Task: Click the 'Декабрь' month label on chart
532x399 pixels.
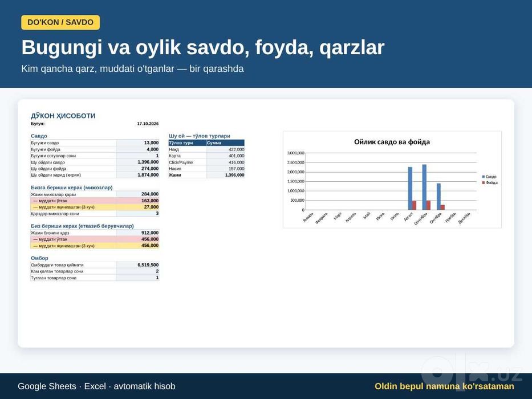Action: click(x=464, y=218)
